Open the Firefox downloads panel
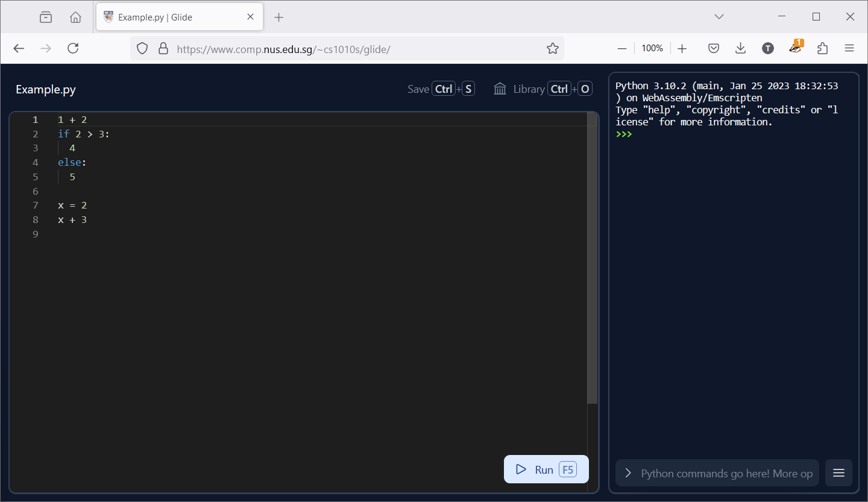Screen dimensions: 868x502 point(741,49)
